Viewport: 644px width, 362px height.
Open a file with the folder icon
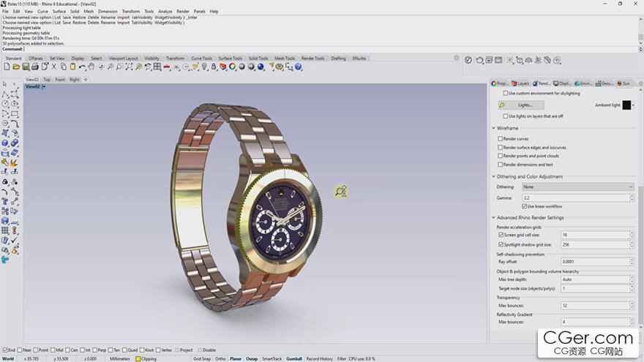pyautogui.click(x=16, y=67)
